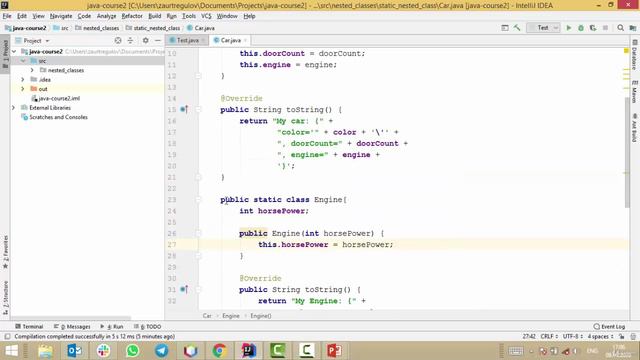This screenshot has width=640, height=360.
Task: Run the Test configuration with green play icon
Action: (568, 28)
